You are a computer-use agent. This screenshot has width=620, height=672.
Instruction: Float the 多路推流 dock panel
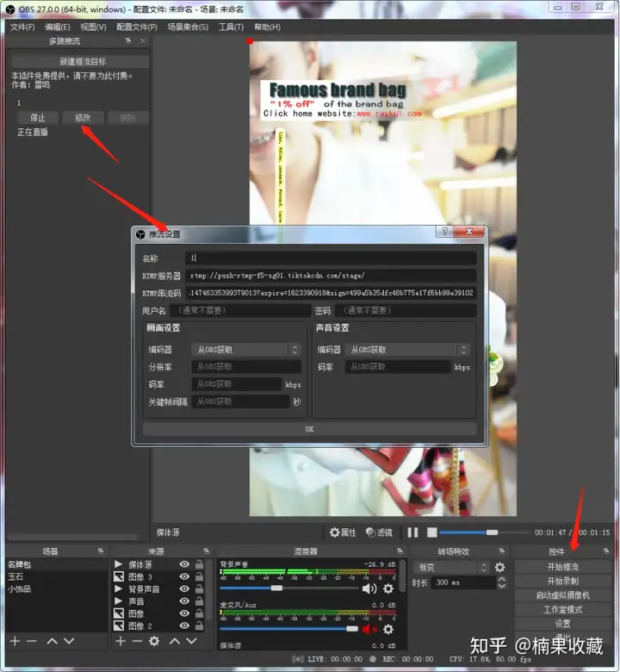tap(128, 40)
